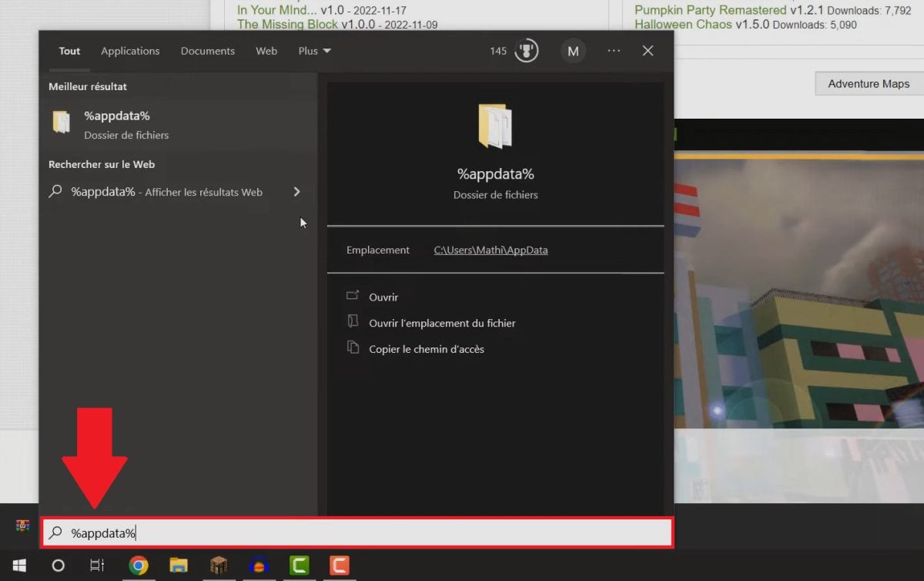Switch to the Applications tab
Screen dimensions: 924x581
(x=130, y=51)
